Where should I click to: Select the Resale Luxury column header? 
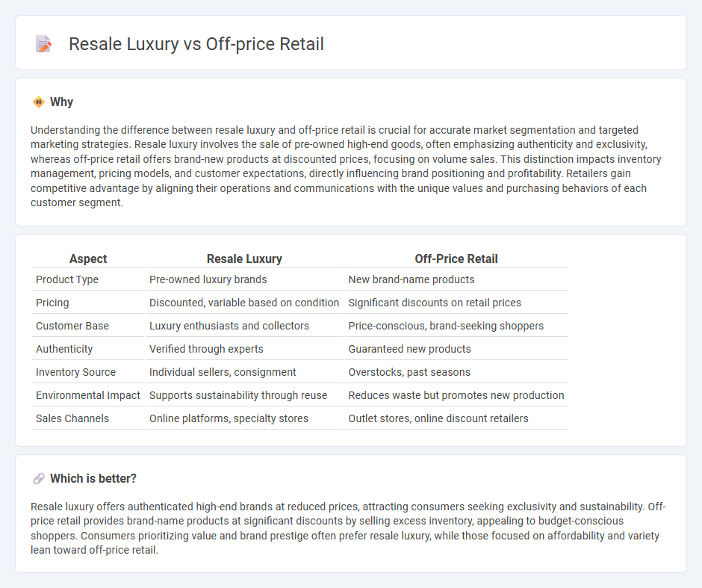[244, 259]
